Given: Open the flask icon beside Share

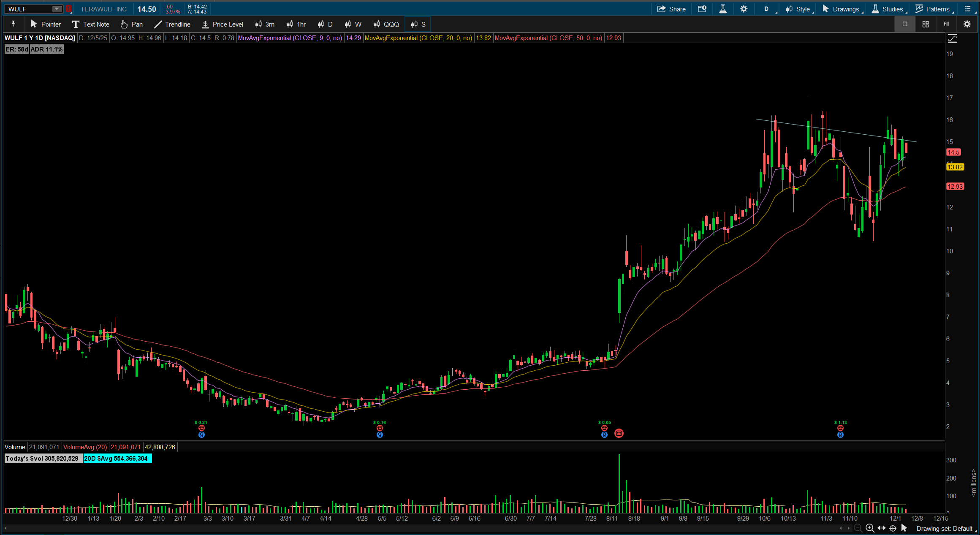Looking at the screenshot, I should 723,9.
